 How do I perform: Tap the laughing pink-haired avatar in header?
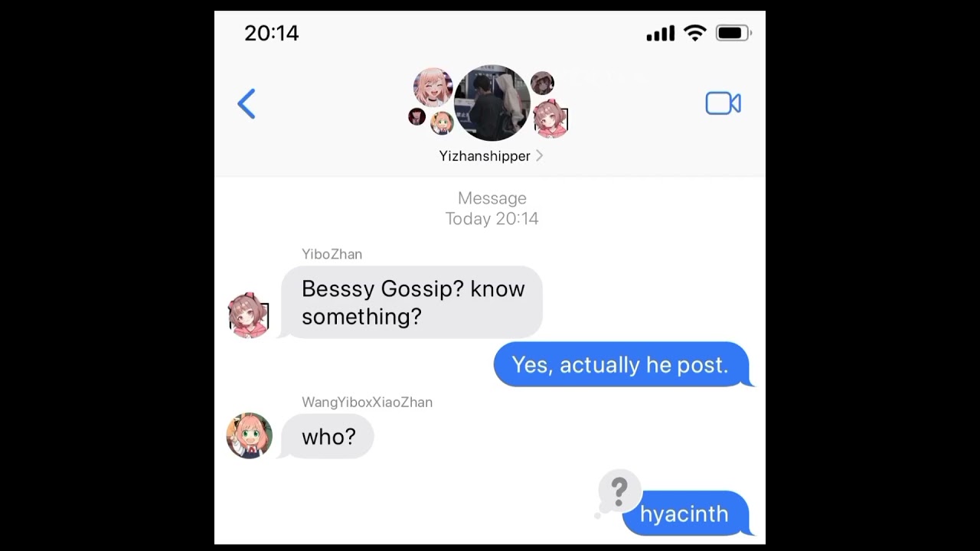point(433,86)
